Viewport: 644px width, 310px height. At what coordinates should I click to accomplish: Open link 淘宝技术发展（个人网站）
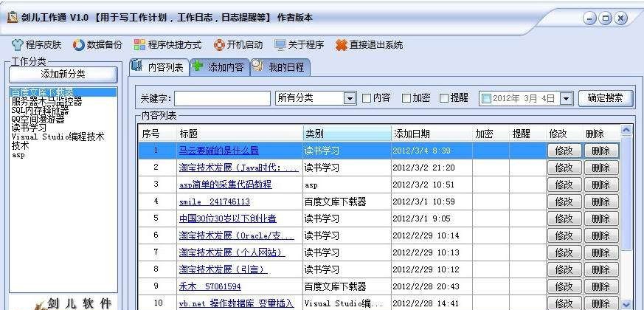[x=232, y=252]
